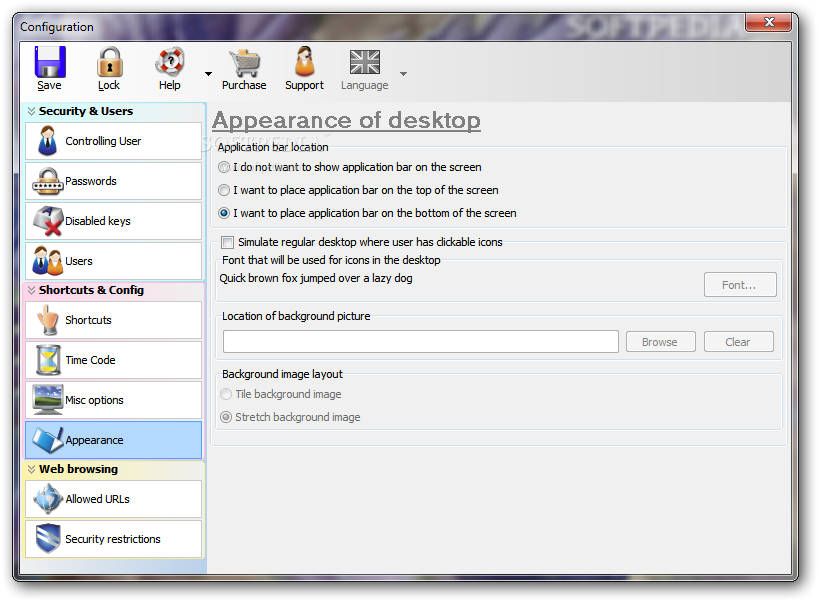Select Misc options in sidebar
Viewport: 819px width, 602px height.
coord(113,400)
